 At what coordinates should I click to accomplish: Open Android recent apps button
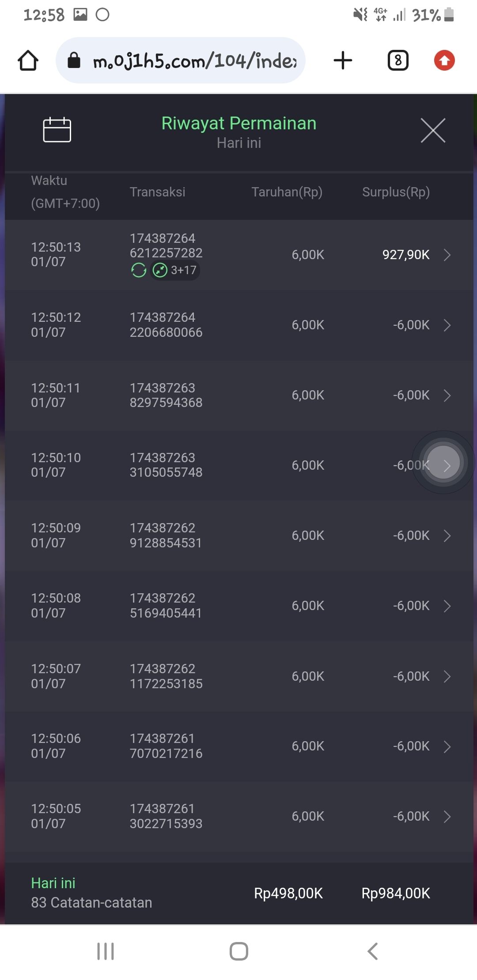tap(106, 951)
